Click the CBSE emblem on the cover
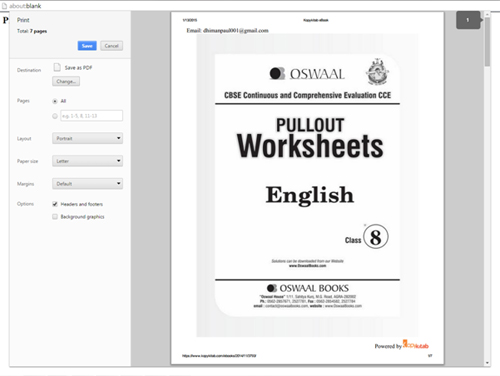500x376 pixels. tap(377, 72)
